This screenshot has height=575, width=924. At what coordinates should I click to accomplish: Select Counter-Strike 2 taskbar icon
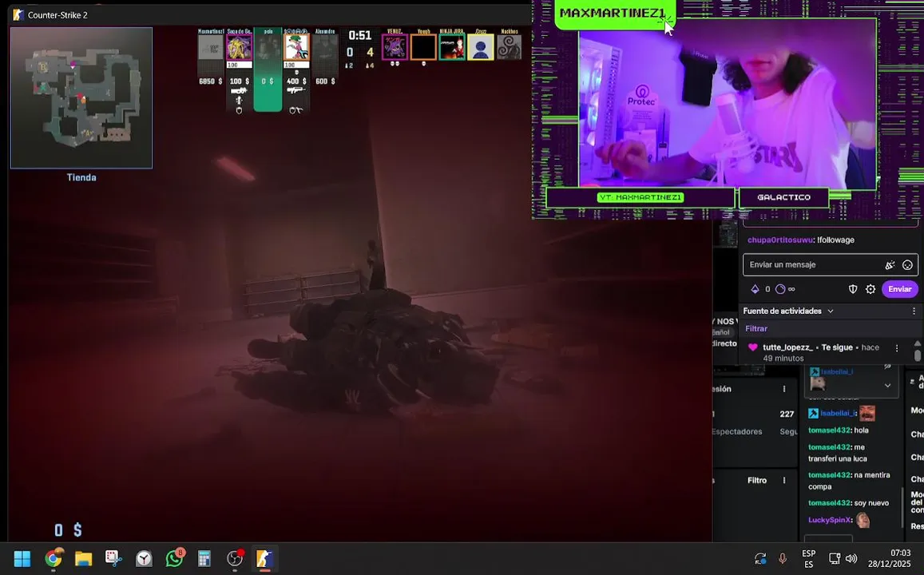(x=264, y=558)
